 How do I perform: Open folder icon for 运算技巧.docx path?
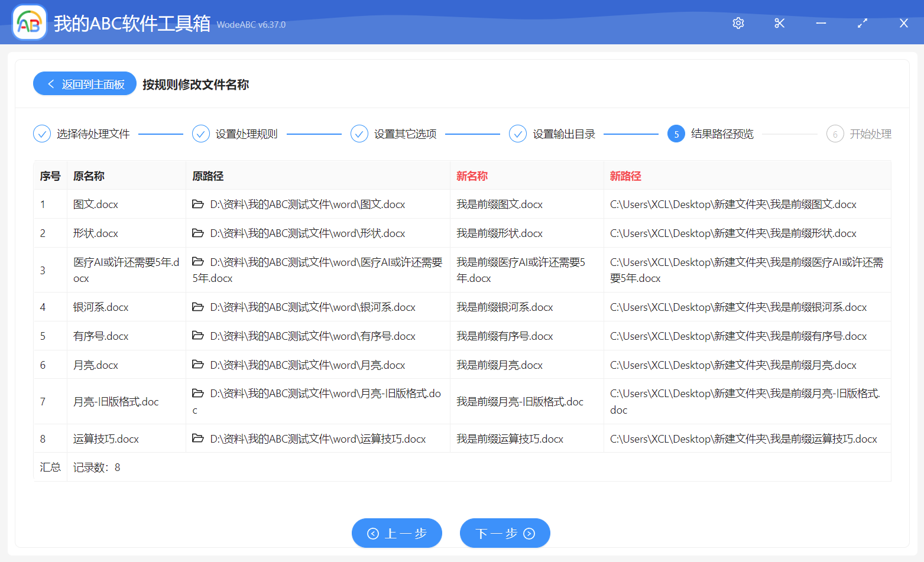tap(198, 439)
